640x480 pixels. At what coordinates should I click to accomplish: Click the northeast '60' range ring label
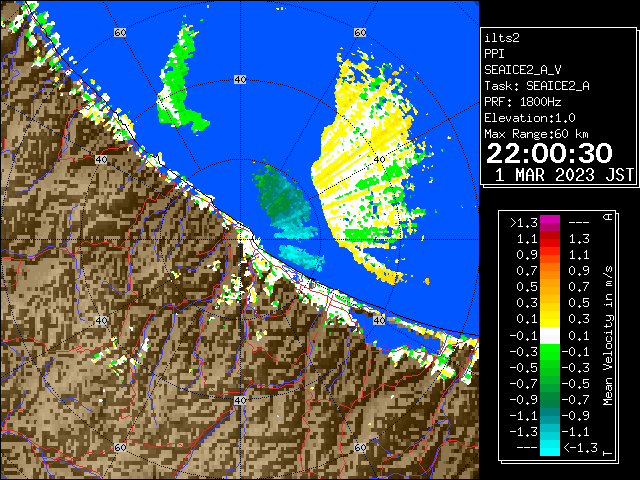tap(360, 32)
